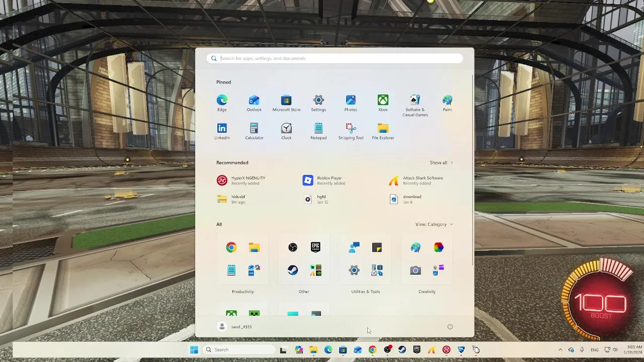Expand the Utilities & Tools group
Viewport: 644px width, 362px height.
[377, 270]
